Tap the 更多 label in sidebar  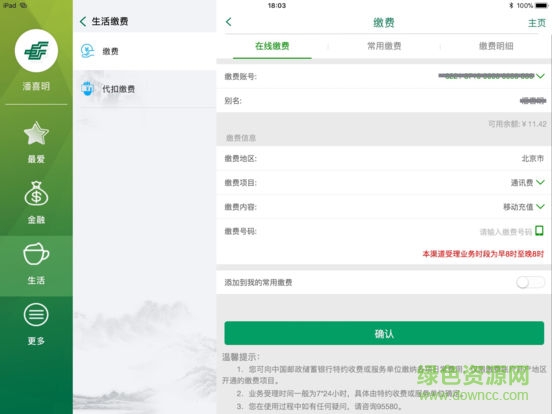36,341
